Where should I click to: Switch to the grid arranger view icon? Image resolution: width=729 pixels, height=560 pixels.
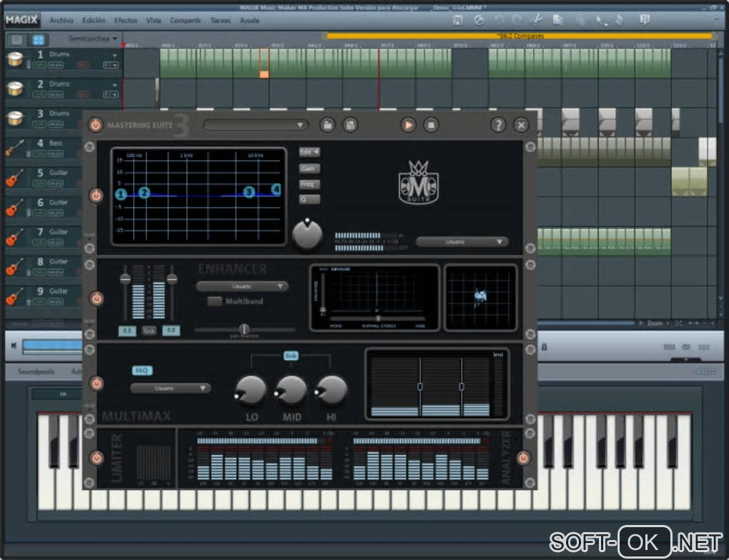click(38, 39)
